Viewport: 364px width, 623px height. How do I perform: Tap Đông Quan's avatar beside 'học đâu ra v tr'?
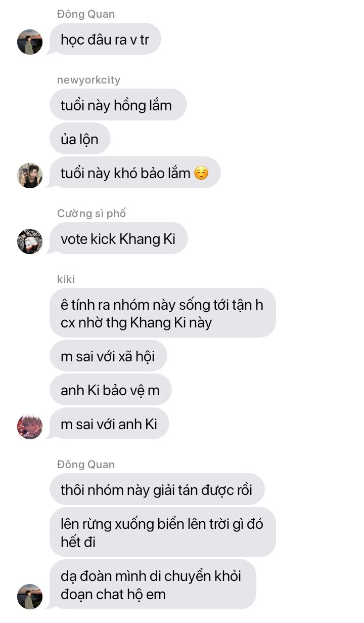30,41
